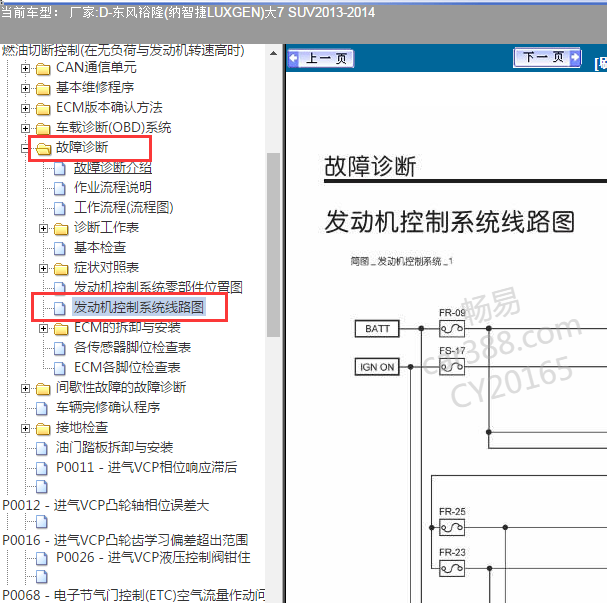Screen dimensions: 607x603
Task: Open P0012 - 进气VCP凸轮轴相位误差大 entry
Action: [106, 505]
